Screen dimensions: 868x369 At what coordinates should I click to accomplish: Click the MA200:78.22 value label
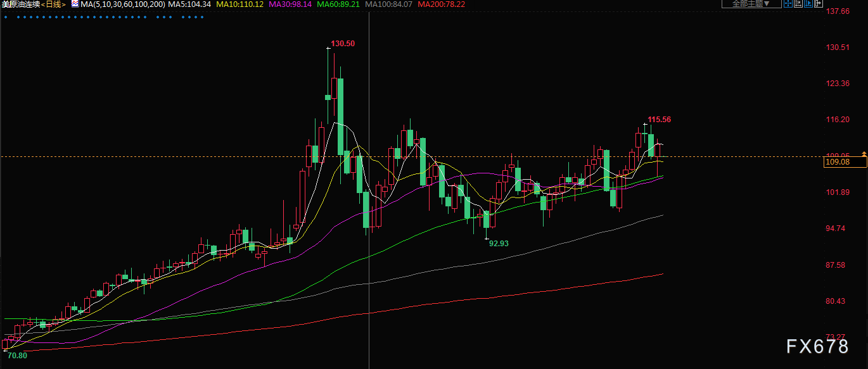click(441, 4)
